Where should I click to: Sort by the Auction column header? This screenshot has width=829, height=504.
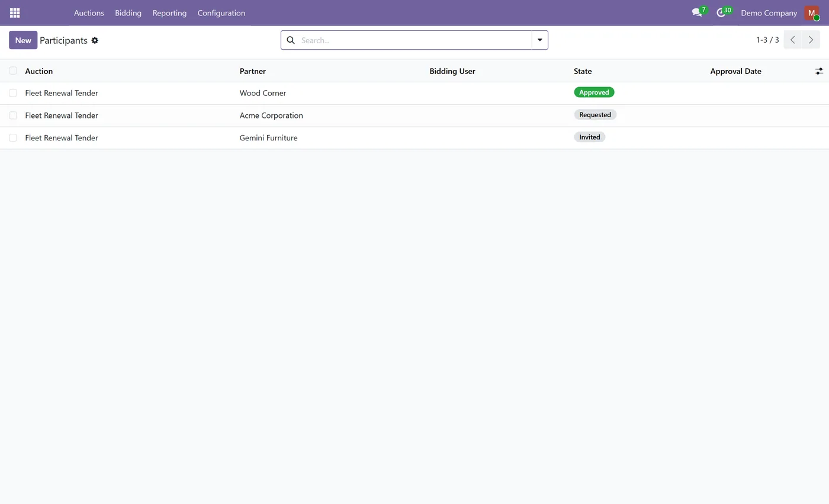coord(39,71)
